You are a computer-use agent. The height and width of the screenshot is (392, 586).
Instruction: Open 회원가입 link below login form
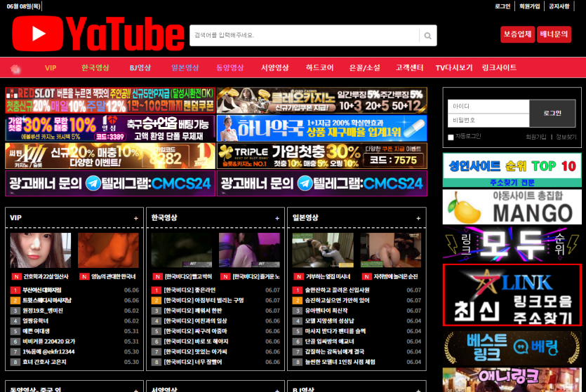click(x=536, y=137)
